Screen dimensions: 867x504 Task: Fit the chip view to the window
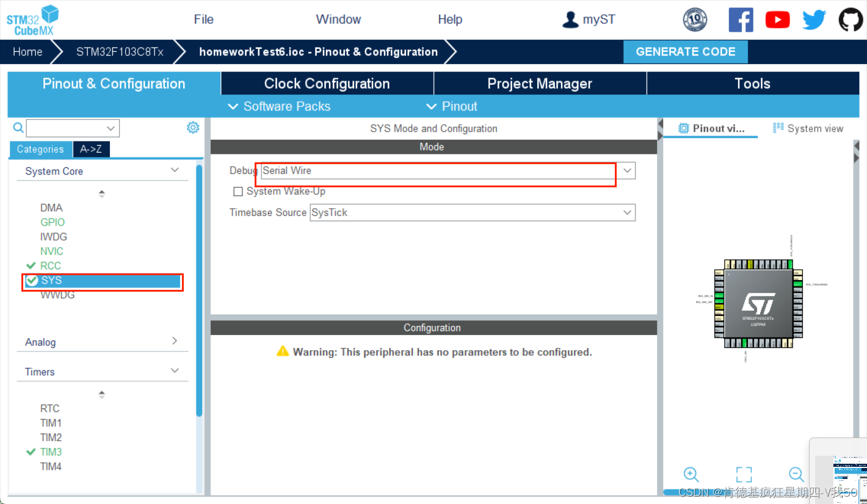point(744,474)
